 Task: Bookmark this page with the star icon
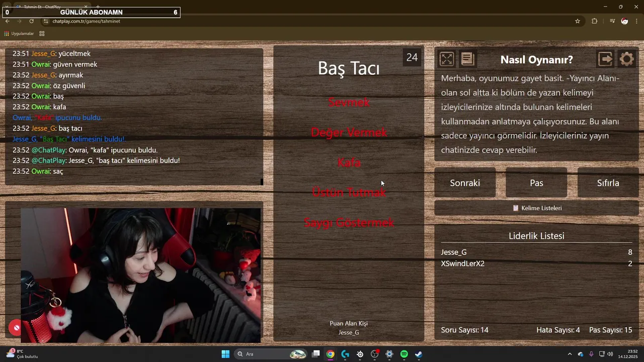coord(578,21)
